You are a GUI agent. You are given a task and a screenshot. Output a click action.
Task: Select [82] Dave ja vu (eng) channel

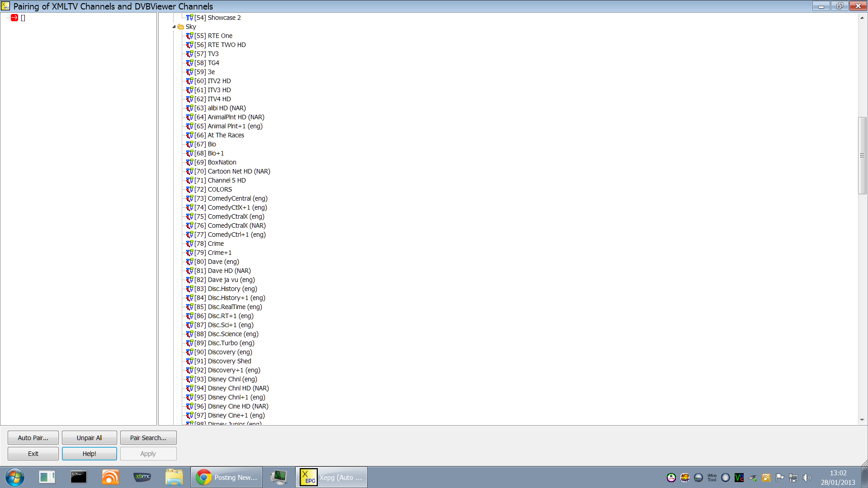pos(225,280)
